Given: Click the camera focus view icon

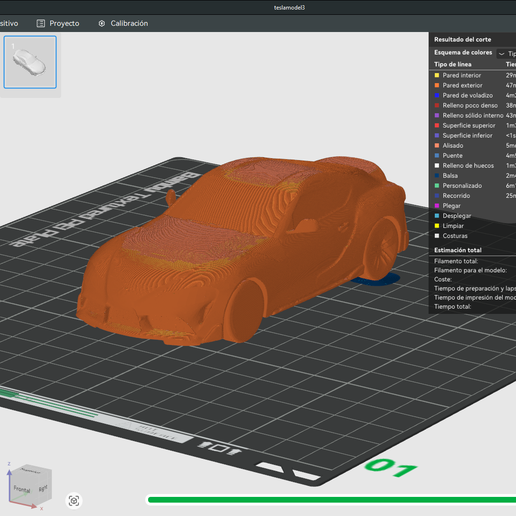Looking at the screenshot, I should (x=74, y=501).
